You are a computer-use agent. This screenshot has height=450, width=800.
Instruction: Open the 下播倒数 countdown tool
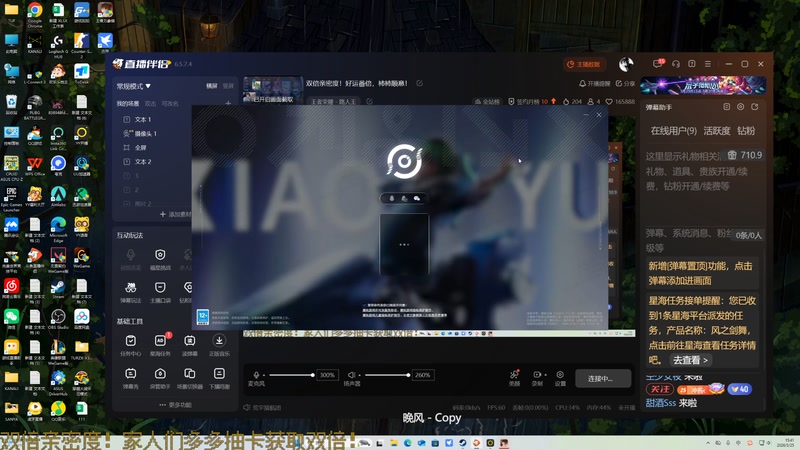point(219,378)
